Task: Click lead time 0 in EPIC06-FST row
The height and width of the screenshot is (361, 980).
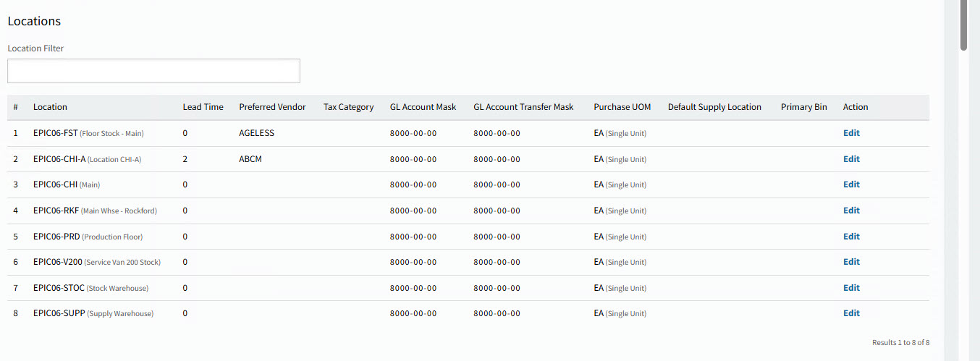Action: tap(185, 133)
